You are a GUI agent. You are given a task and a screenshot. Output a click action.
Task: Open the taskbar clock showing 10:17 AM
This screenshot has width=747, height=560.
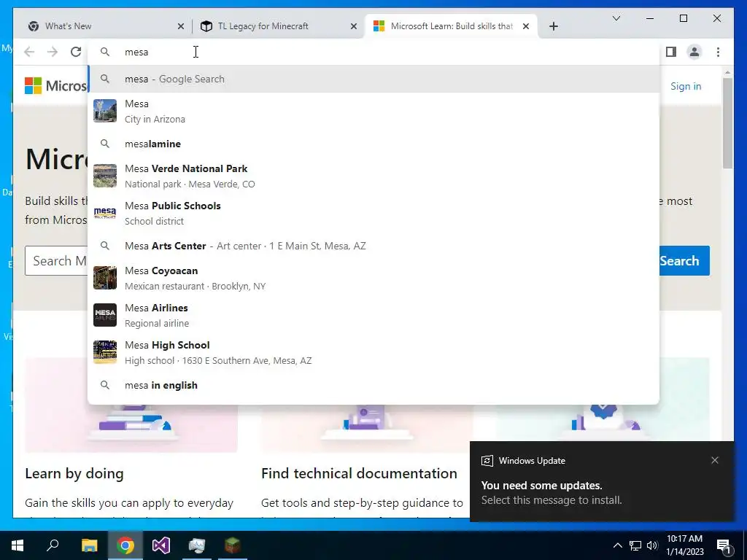pyautogui.click(x=684, y=545)
